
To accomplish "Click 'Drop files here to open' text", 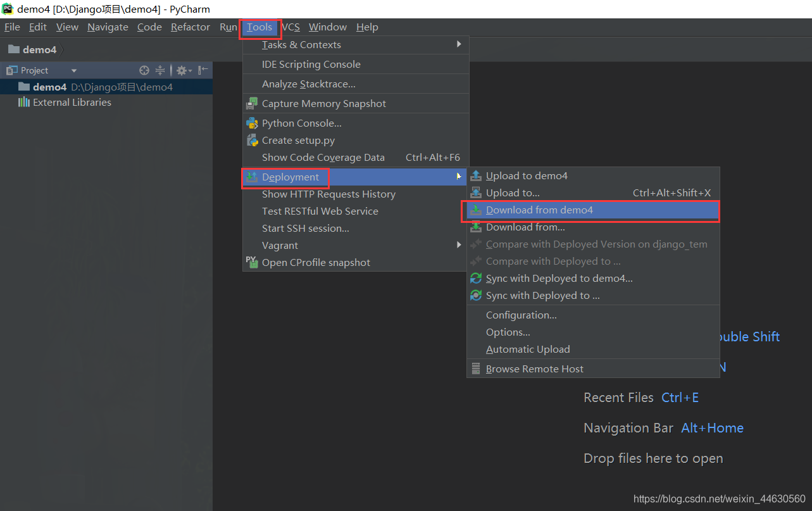I will [653, 458].
